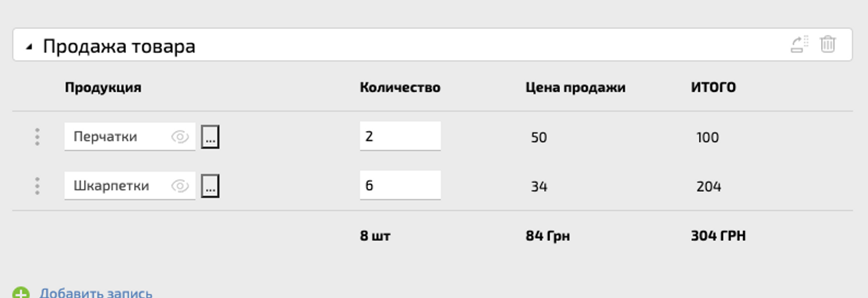Click the Продукция column header
The width and height of the screenshot is (868, 298).
click(x=103, y=87)
